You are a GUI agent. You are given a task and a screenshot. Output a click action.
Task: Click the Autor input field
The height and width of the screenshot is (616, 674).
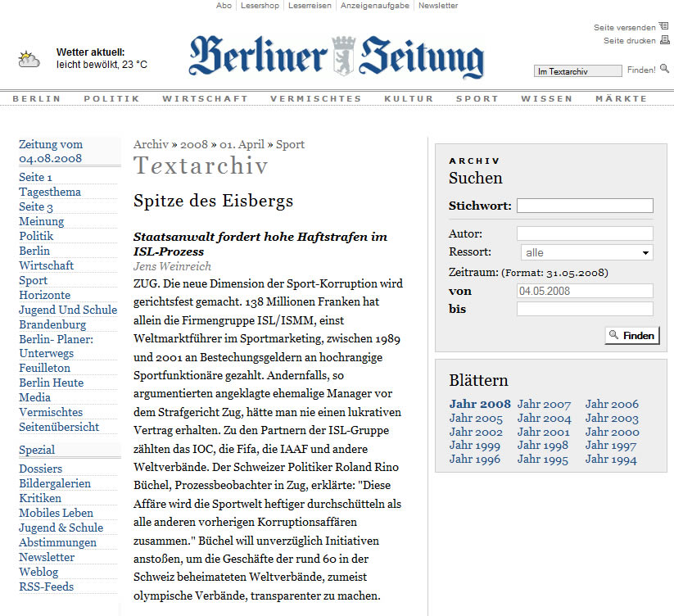click(585, 233)
